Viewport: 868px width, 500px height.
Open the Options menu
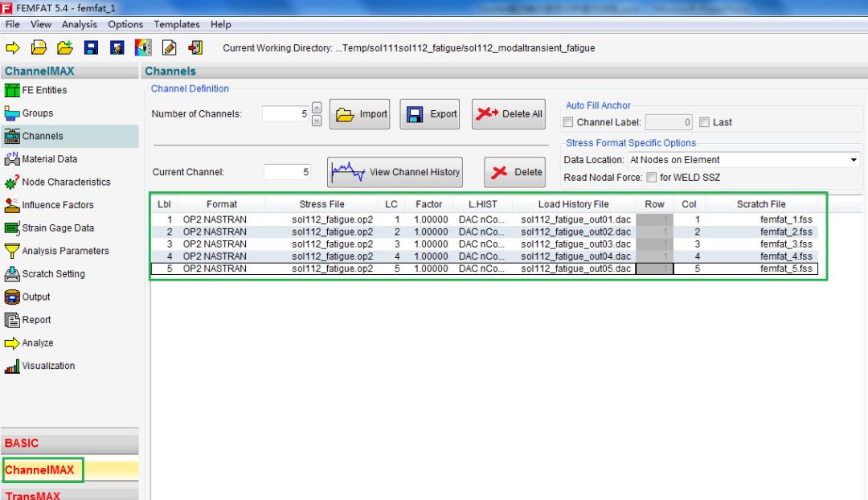(125, 24)
